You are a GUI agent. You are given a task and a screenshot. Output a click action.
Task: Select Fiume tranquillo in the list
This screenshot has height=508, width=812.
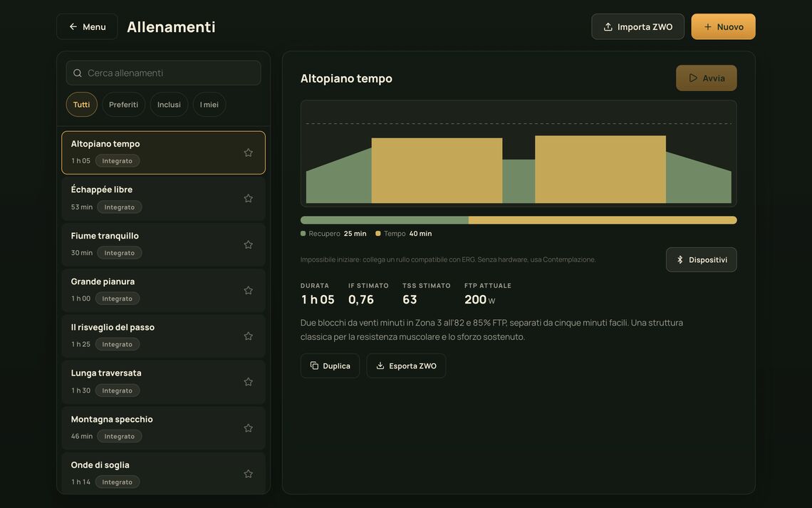[163, 244]
